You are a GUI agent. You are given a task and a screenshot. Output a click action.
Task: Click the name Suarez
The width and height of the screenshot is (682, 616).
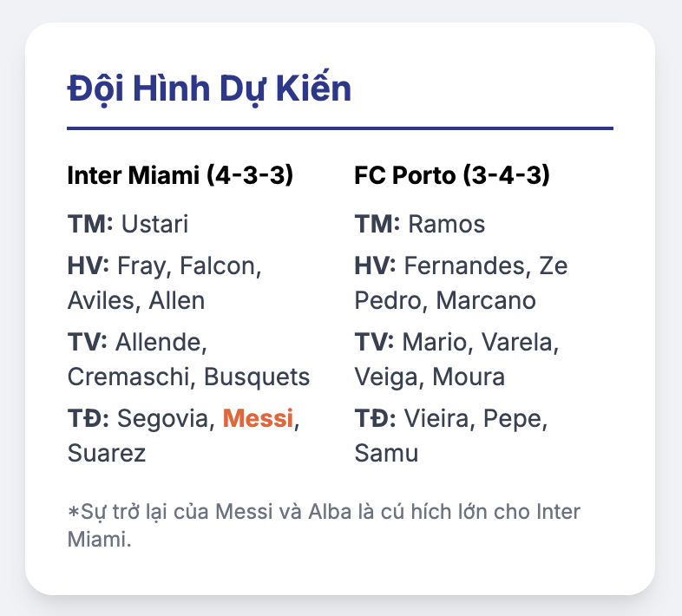click(x=107, y=453)
